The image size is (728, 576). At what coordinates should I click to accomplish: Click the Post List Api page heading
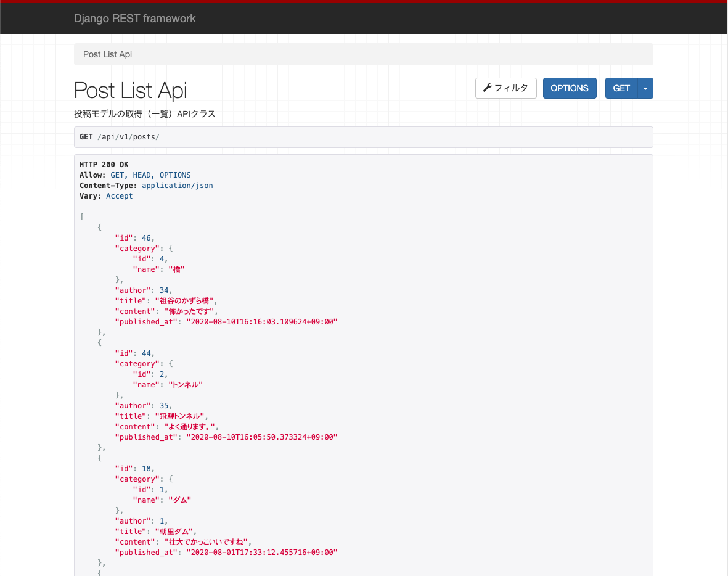[131, 90]
